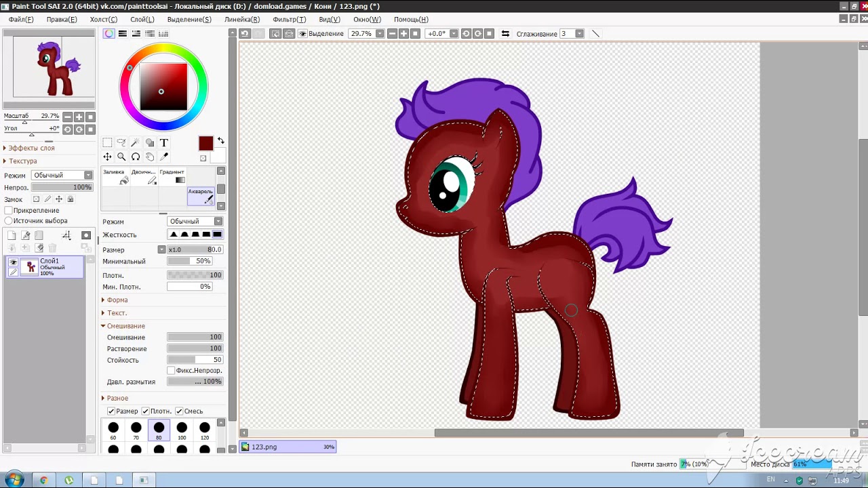The width and height of the screenshot is (868, 488).
Task: Open the Холст menu
Action: coord(104,20)
